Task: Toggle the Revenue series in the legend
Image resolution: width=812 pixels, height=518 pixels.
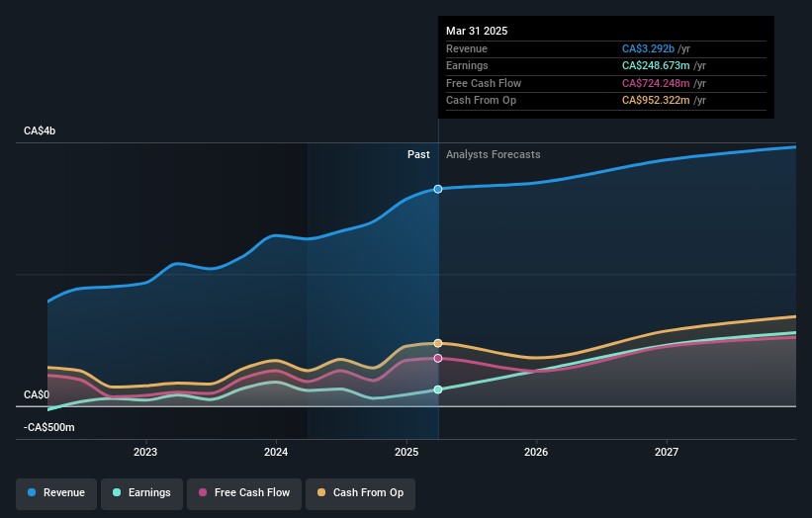Action: (56, 492)
